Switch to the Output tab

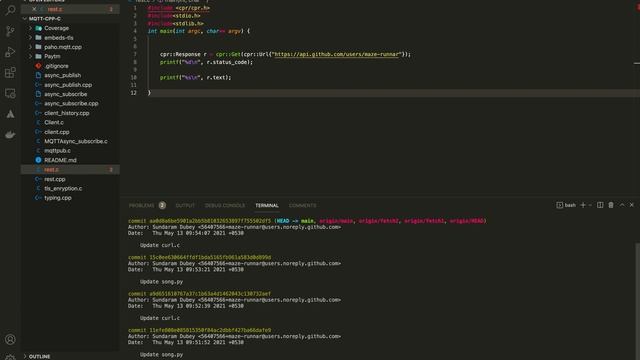tap(185, 205)
